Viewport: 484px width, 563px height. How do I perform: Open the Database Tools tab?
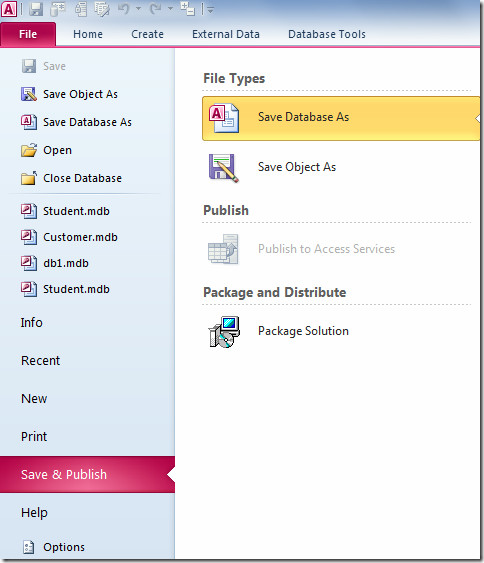[x=327, y=34]
